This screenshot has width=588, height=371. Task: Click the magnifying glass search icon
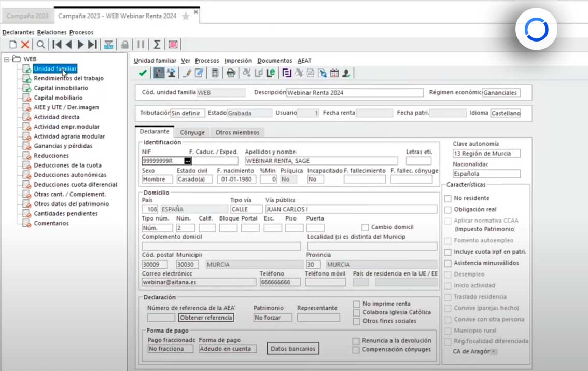(40, 45)
